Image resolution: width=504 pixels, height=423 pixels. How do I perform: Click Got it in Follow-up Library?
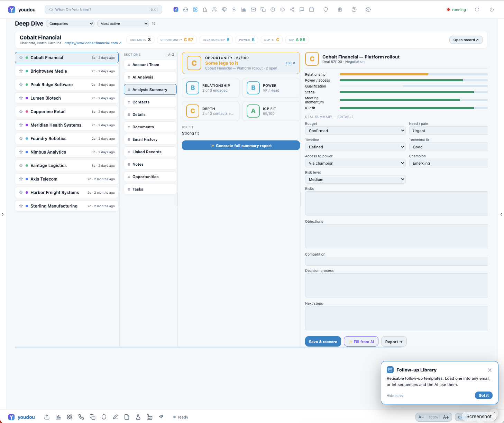pyautogui.click(x=484, y=395)
